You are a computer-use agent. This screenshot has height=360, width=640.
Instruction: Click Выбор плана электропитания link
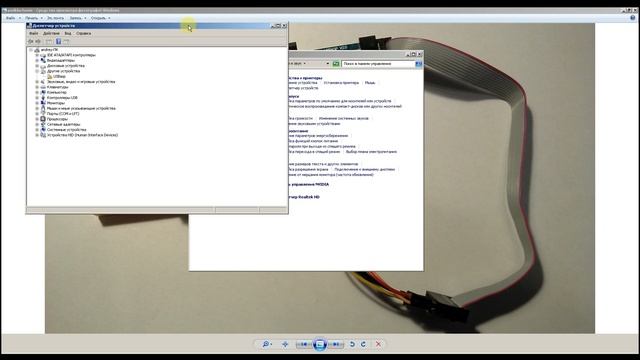(x=371, y=152)
